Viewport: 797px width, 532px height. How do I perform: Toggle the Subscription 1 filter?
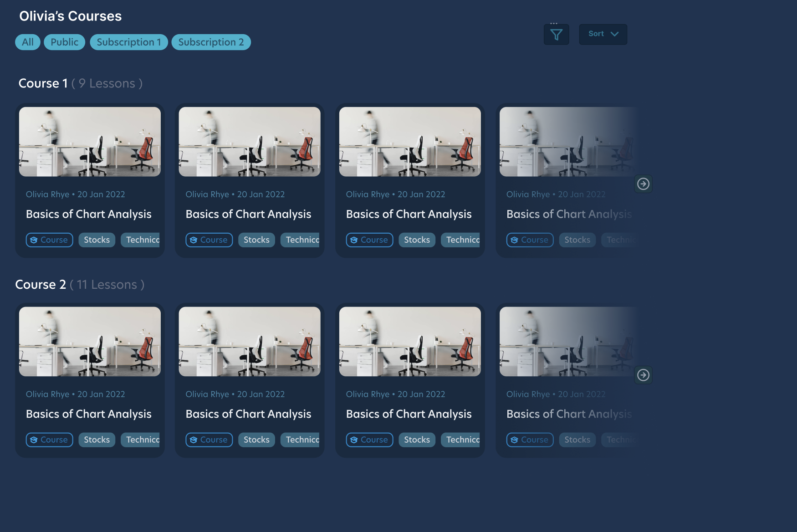(129, 42)
